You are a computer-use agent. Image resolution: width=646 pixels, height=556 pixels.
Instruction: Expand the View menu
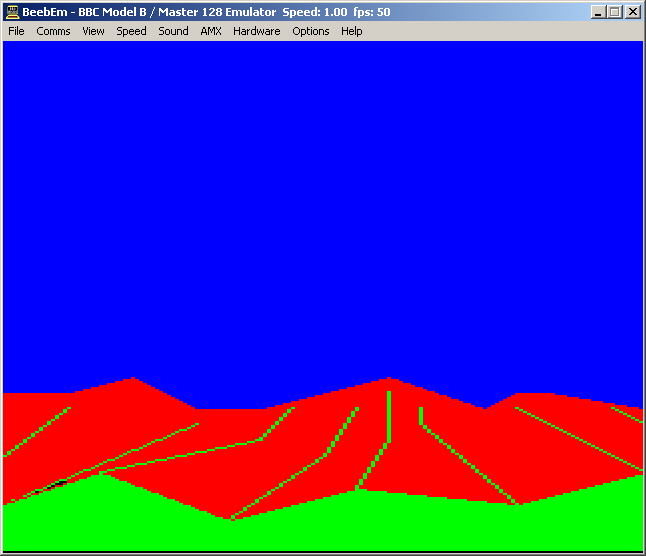(x=93, y=31)
